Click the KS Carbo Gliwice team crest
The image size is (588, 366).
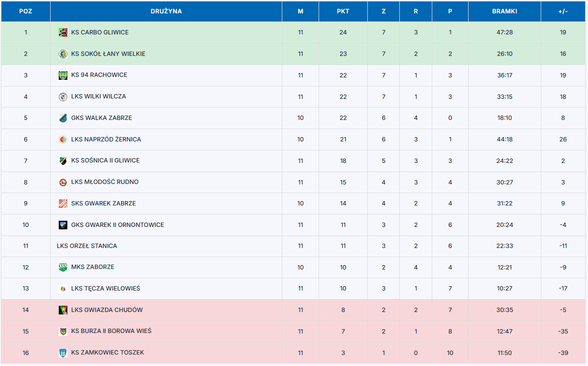point(63,32)
